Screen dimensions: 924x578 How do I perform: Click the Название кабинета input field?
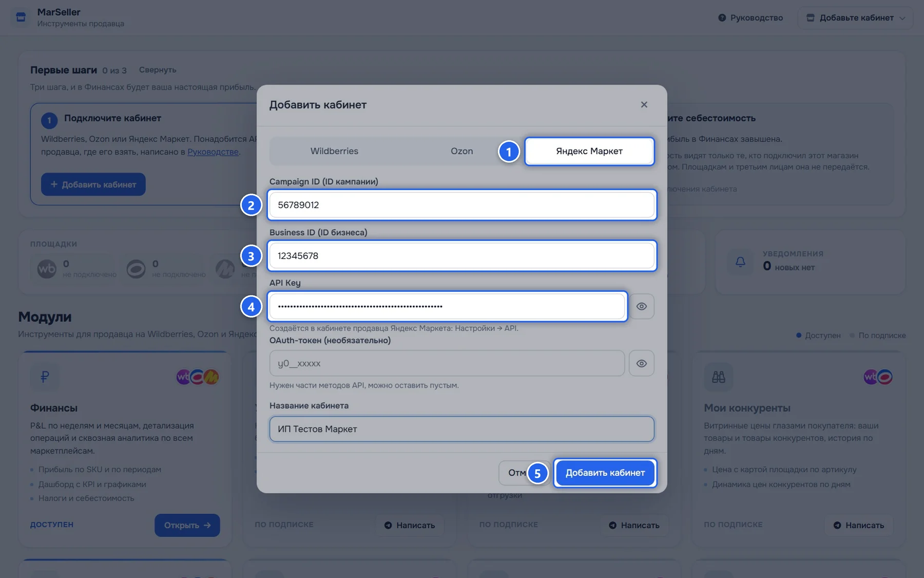point(462,429)
